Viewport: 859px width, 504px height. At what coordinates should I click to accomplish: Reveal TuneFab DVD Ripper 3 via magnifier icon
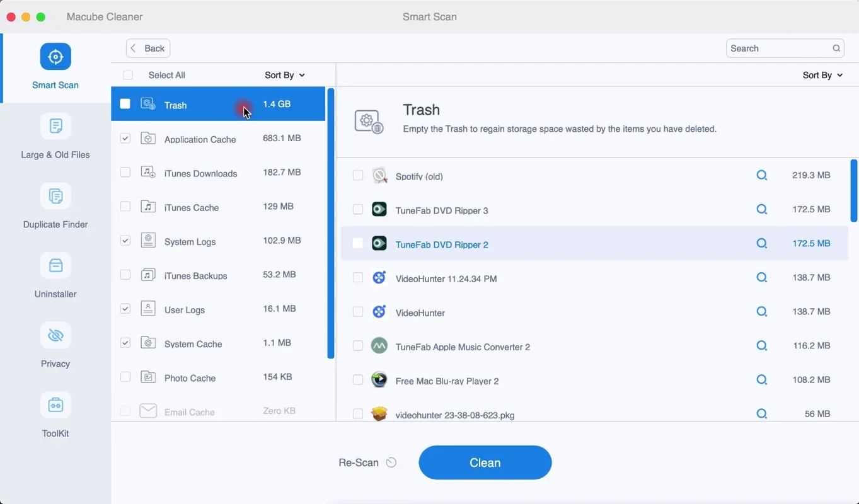pos(762,209)
